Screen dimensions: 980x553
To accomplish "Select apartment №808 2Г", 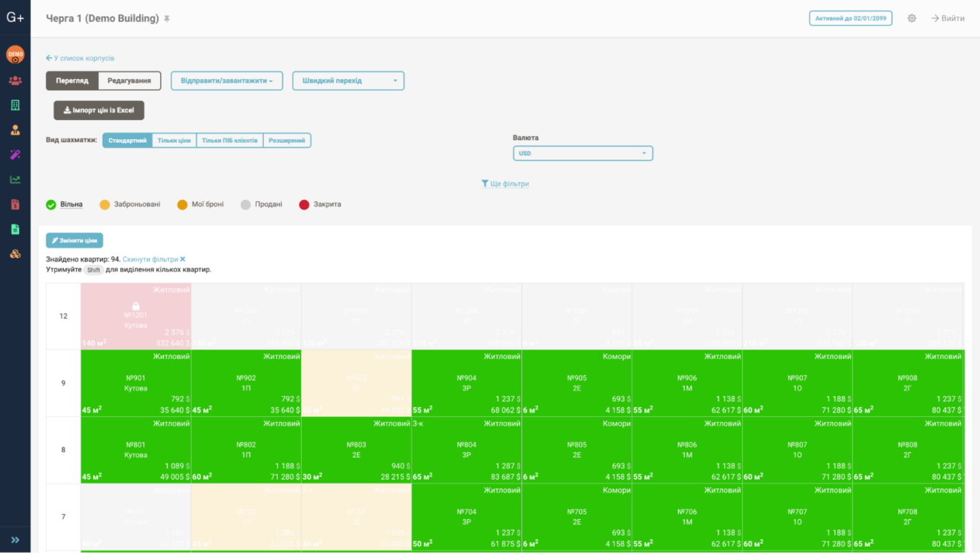I will 907,450.
